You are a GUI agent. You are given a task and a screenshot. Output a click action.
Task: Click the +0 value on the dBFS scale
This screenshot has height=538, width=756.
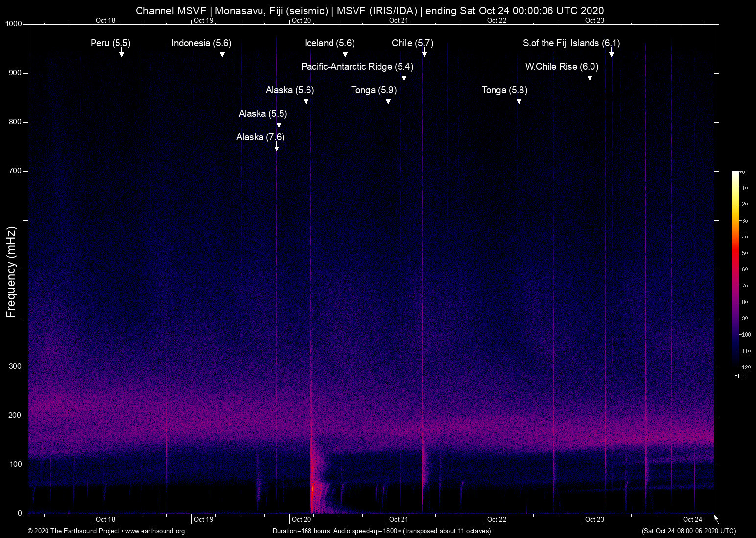pos(742,171)
